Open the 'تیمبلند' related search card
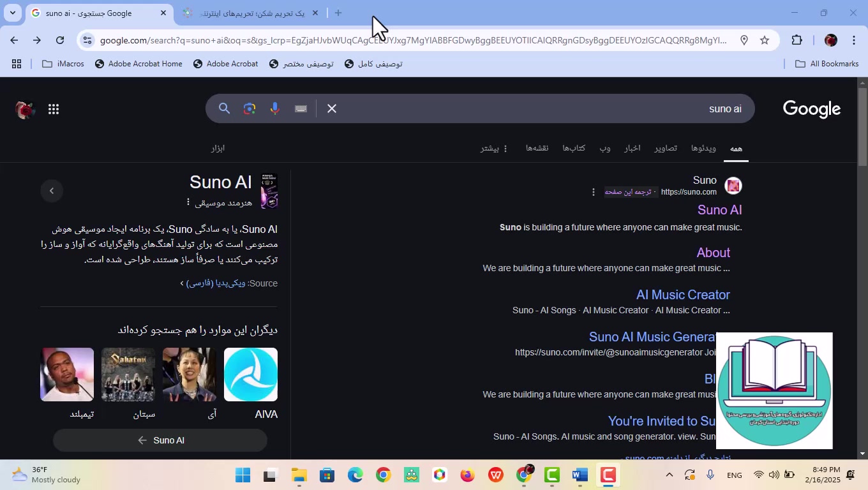Image resolution: width=868 pixels, height=490 pixels. point(67,383)
